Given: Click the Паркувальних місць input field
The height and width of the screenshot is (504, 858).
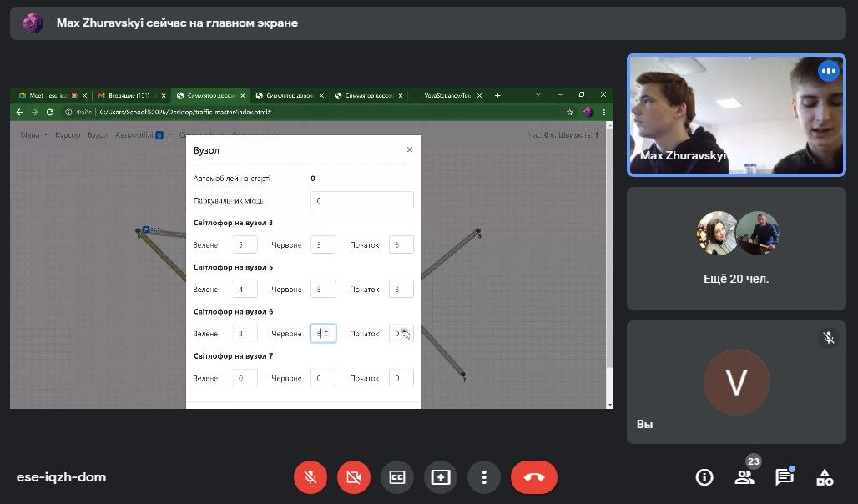Looking at the screenshot, I should 361,200.
